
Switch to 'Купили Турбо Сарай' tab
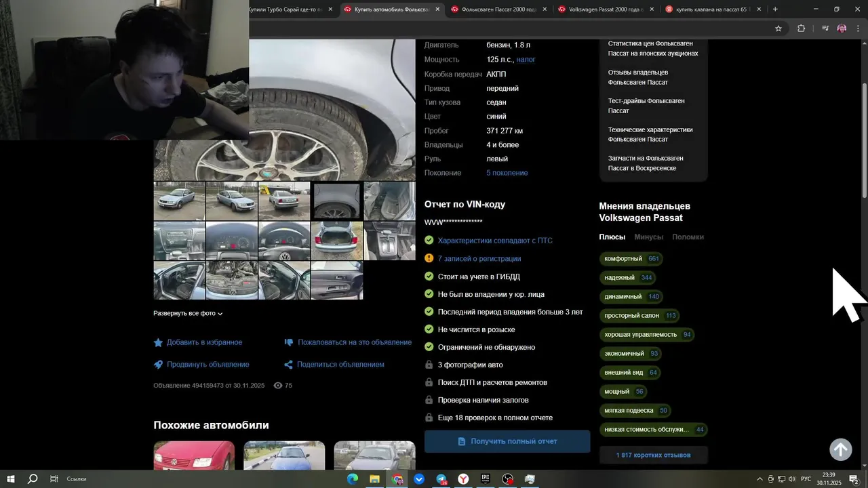click(285, 9)
